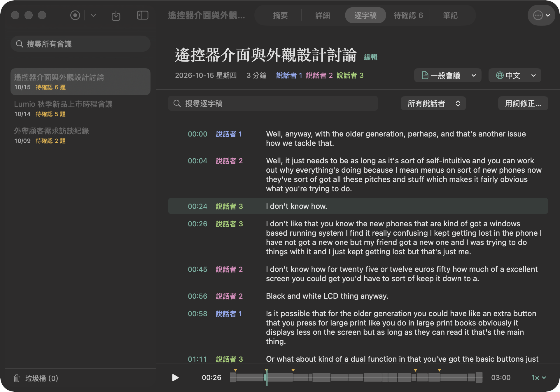This screenshot has width=560, height=392.
Task: Click the magnifier icon in 搜尋逐字稿
Action: point(177,104)
